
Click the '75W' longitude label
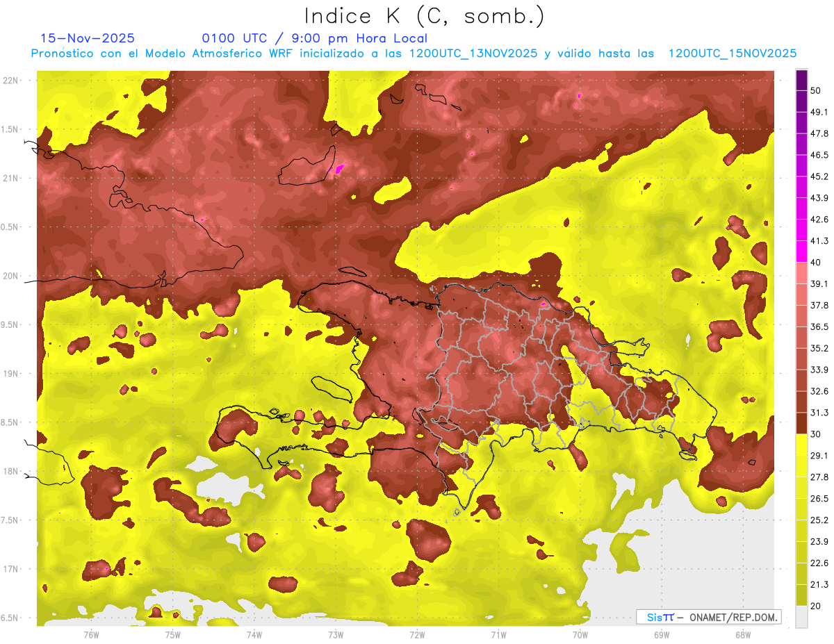pyautogui.click(x=172, y=635)
